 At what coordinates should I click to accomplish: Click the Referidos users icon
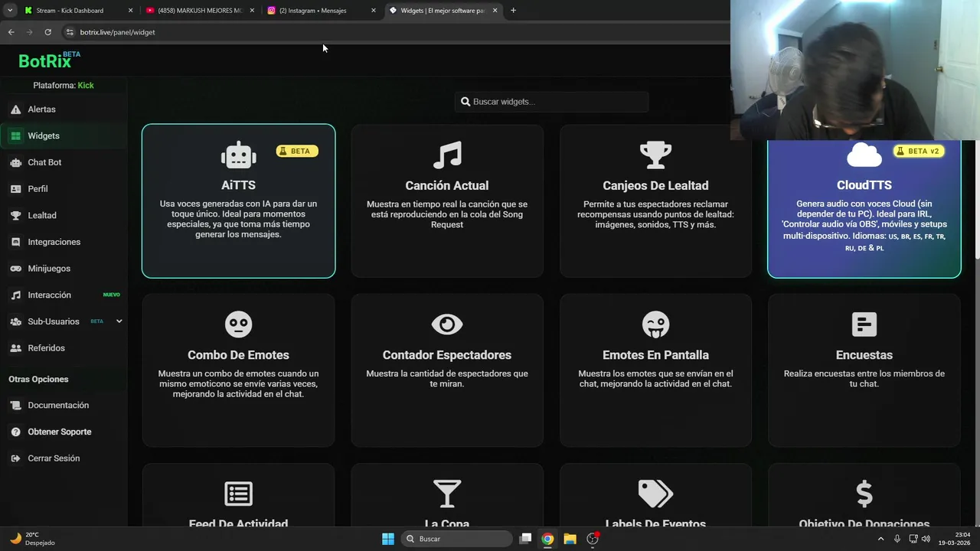[x=15, y=348]
